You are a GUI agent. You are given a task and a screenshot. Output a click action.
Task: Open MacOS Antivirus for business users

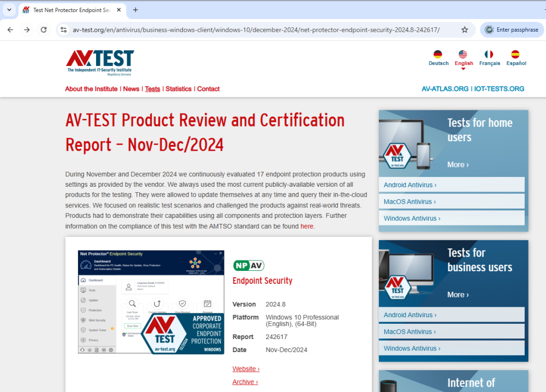452,332
